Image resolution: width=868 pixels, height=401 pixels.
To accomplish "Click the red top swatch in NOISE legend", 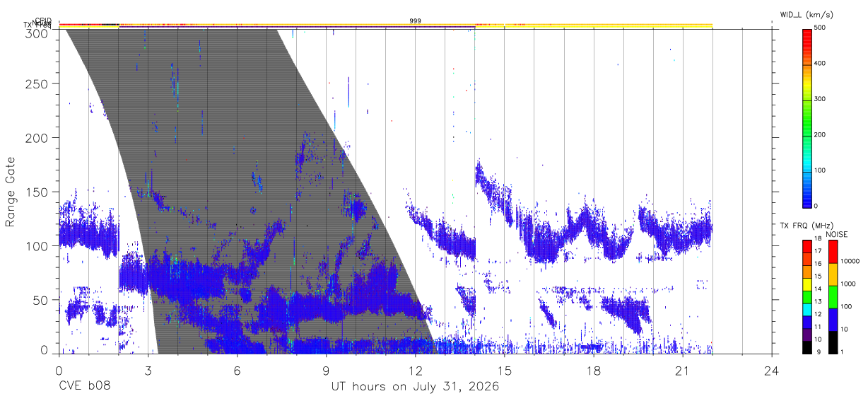I will 833,252.
